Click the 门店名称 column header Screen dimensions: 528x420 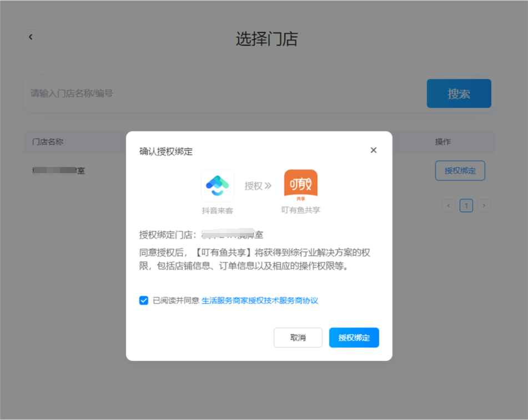(48, 142)
